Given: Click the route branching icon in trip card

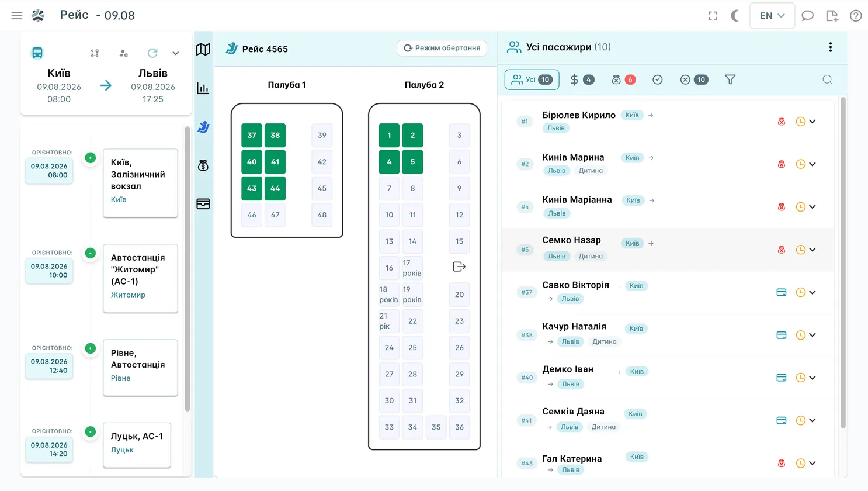Looking at the screenshot, I should [95, 53].
